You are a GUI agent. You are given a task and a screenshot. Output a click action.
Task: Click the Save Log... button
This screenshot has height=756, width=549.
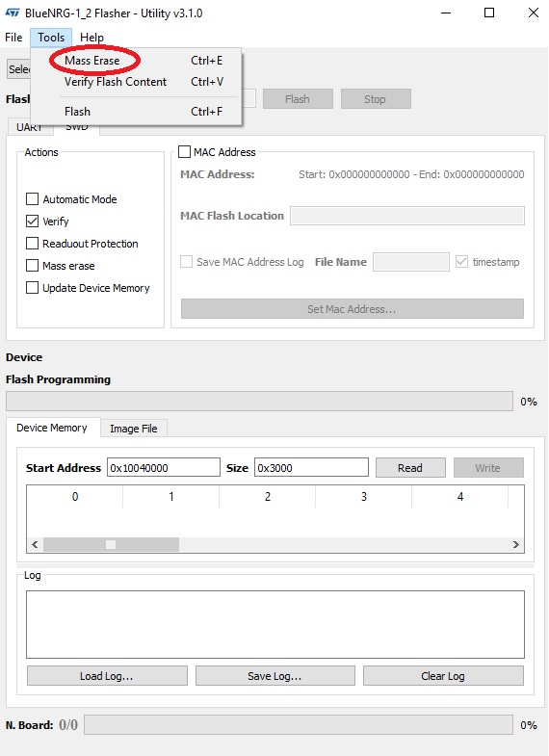274,676
